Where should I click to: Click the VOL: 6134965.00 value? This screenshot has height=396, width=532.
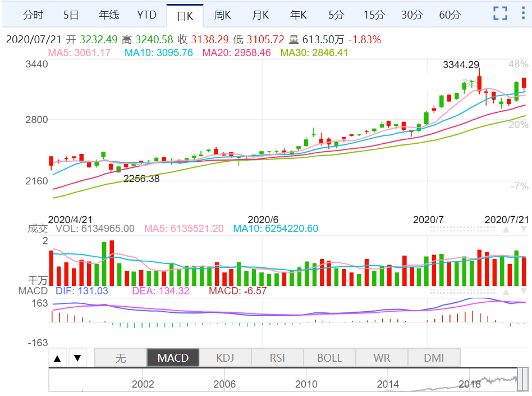point(95,229)
